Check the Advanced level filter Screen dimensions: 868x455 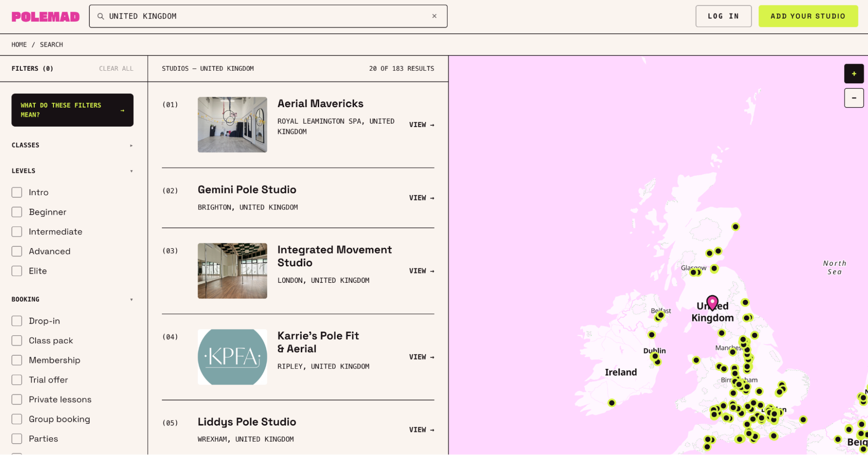pyautogui.click(x=17, y=251)
